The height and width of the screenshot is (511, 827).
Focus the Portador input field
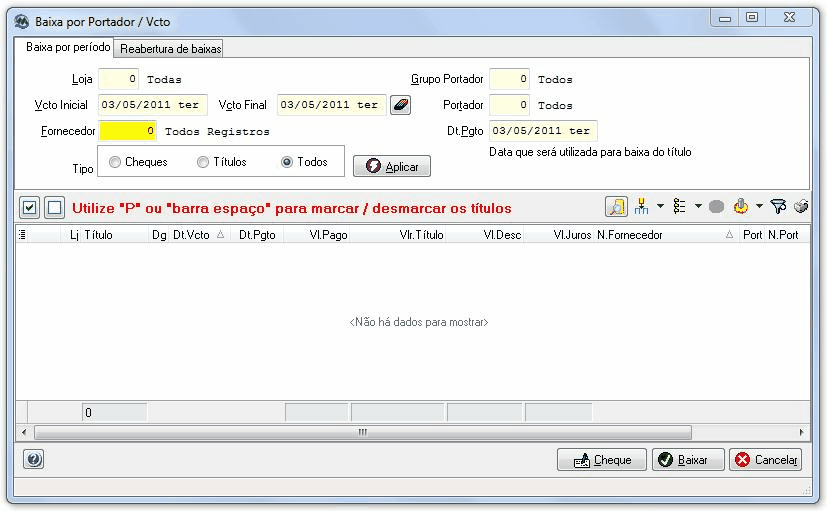pos(509,105)
